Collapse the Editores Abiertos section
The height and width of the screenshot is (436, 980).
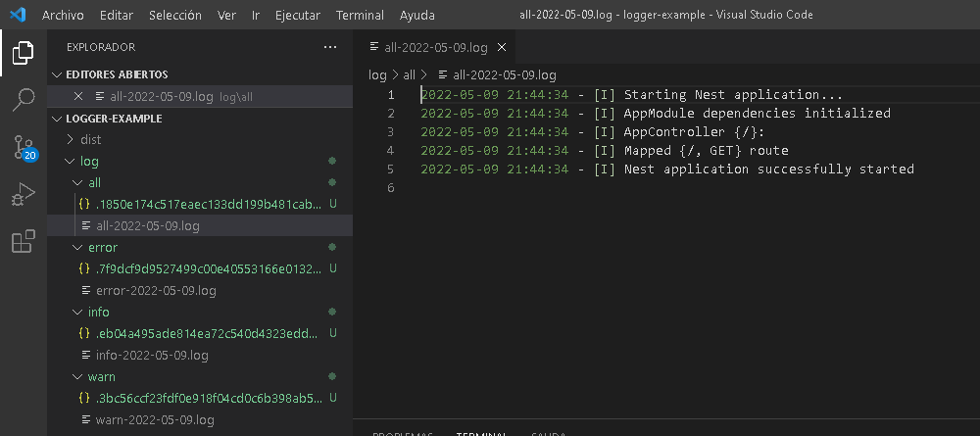(x=58, y=74)
